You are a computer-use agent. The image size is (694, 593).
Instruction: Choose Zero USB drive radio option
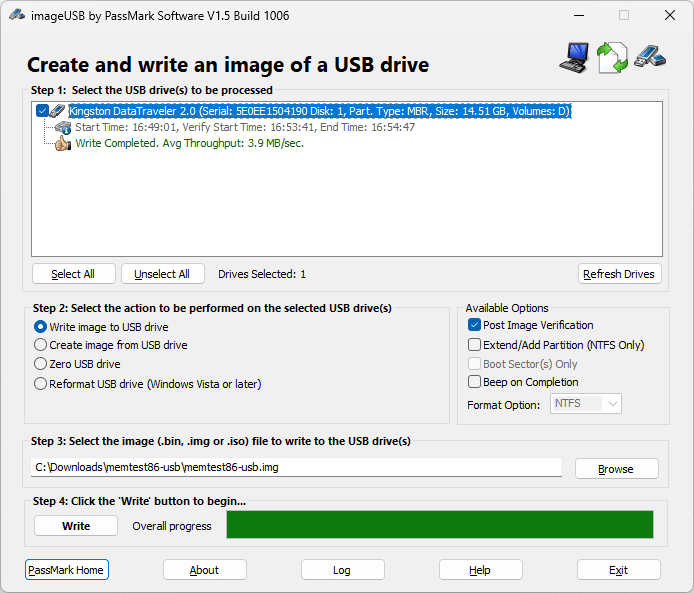tap(40, 364)
